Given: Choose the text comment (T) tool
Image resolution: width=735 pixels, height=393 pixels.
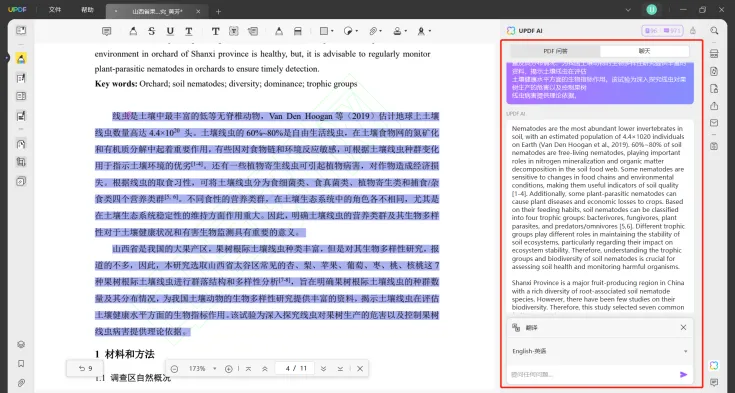Looking at the screenshot, I should pos(215,31).
